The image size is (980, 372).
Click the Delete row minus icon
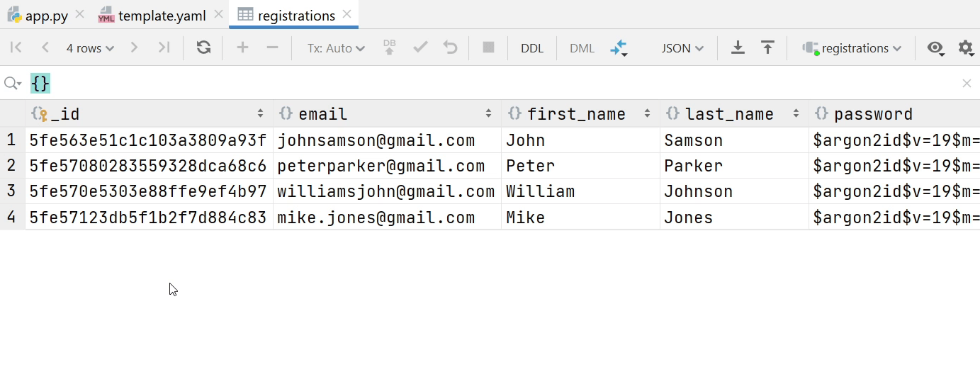click(272, 47)
